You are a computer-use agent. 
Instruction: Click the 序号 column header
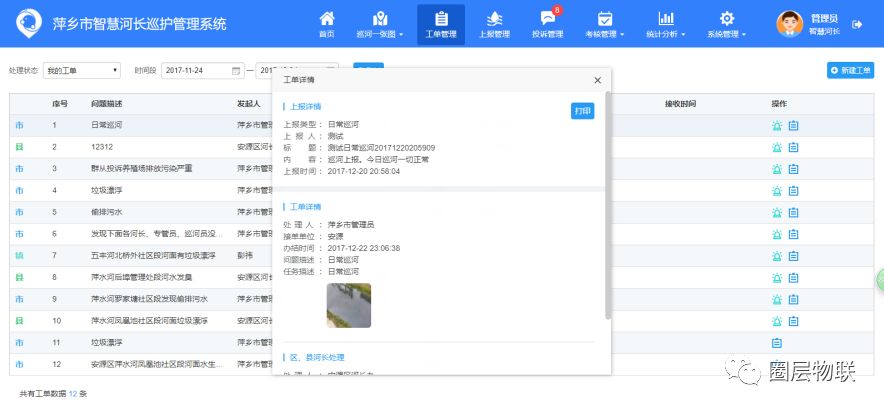pyautogui.click(x=60, y=104)
